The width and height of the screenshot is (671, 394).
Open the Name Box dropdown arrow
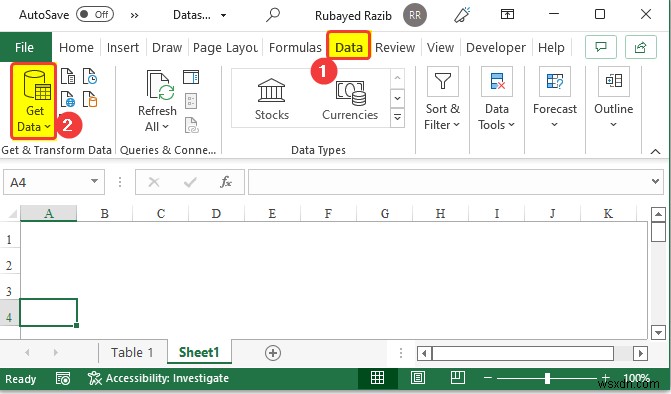(95, 181)
